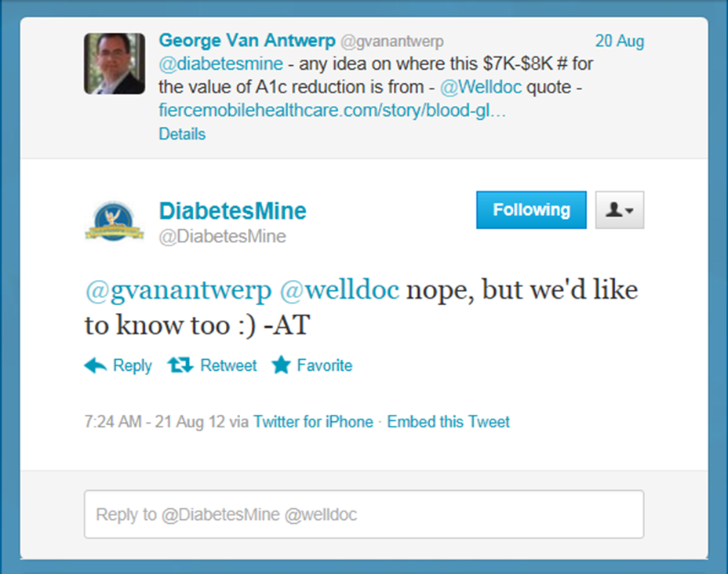Open the DiabetesMine profile name link
This screenshot has height=574, width=728.
point(232,211)
